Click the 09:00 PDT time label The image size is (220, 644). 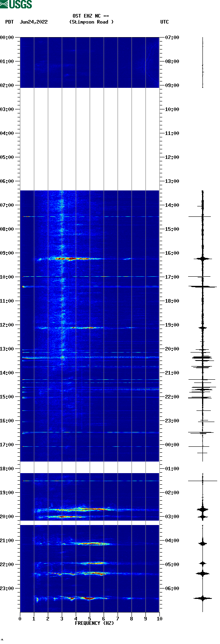coord(7,253)
